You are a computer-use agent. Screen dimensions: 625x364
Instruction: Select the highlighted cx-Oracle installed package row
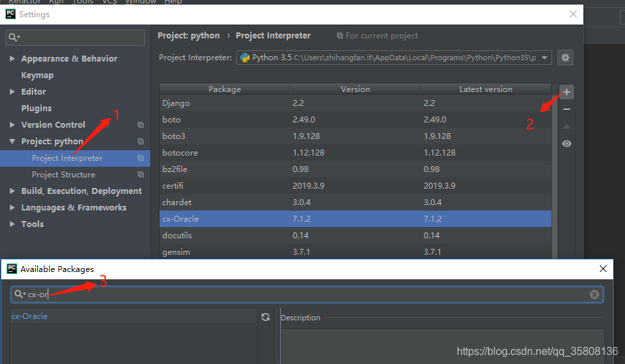(x=355, y=218)
